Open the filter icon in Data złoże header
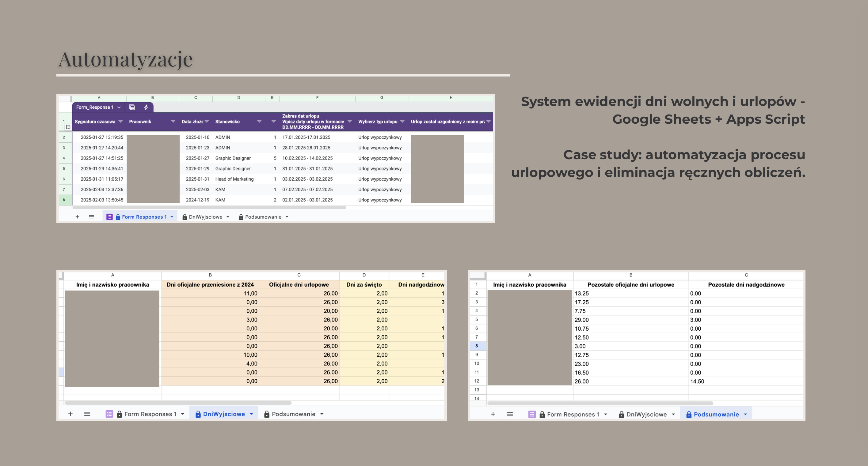 tap(207, 122)
